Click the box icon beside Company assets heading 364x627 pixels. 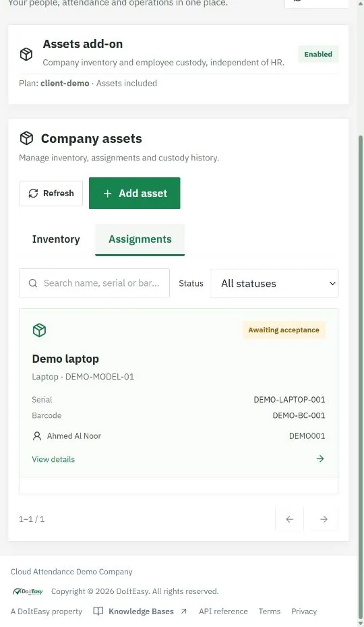click(x=26, y=138)
